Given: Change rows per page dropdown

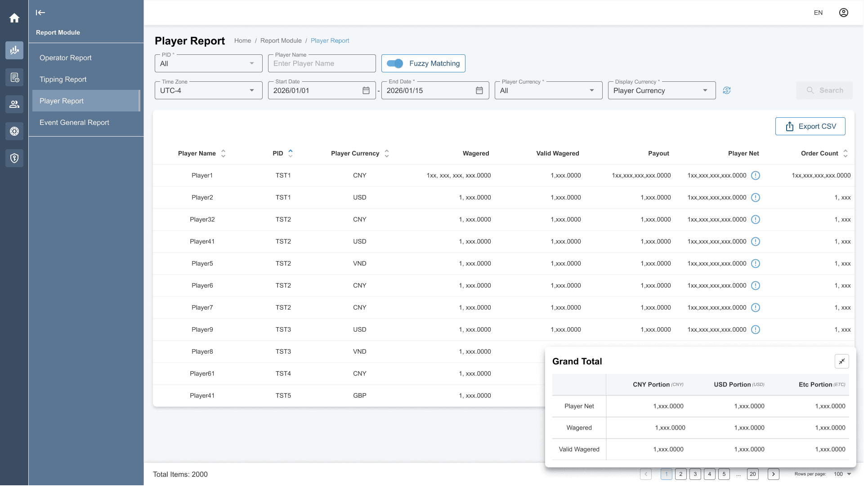Looking at the screenshot, I should [x=847, y=476].
